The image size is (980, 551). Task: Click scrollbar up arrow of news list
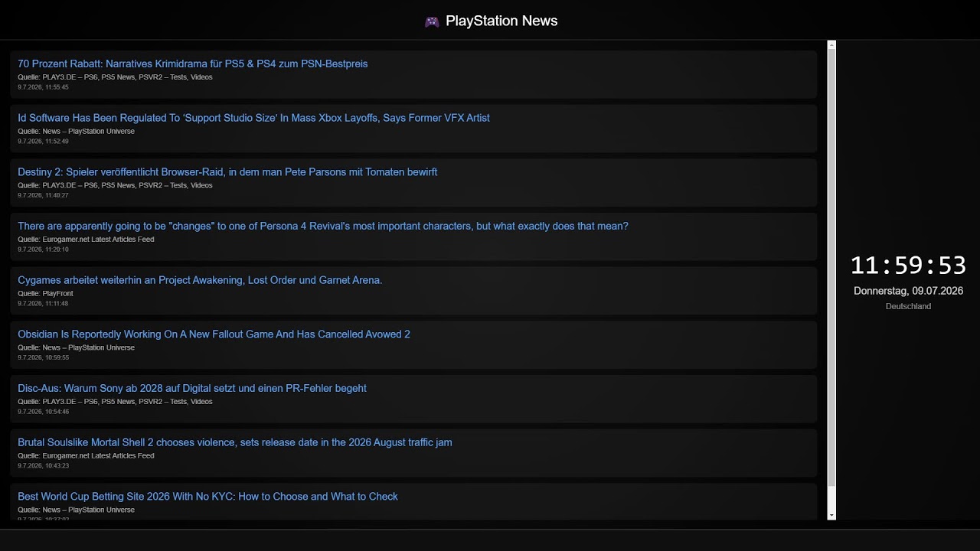[x=831, y=44]
